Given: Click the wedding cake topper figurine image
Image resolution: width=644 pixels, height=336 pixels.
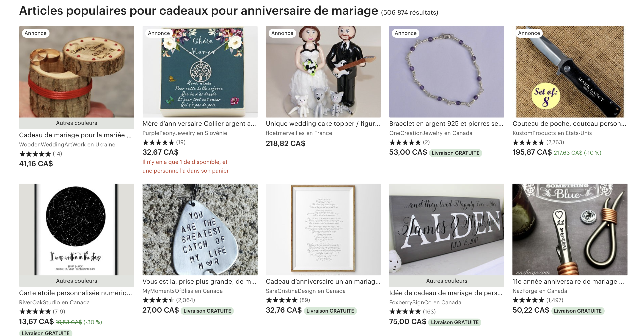Looking at the screenshot, I should point(323,72).
